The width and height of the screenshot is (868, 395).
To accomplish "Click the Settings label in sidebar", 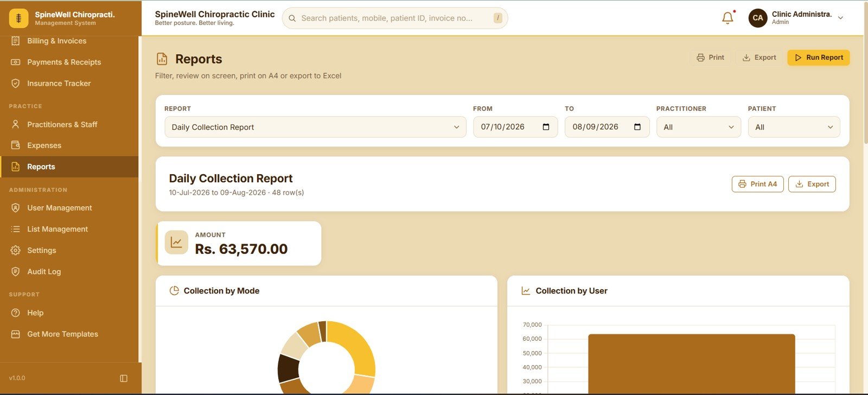I will tap(42, 250).
